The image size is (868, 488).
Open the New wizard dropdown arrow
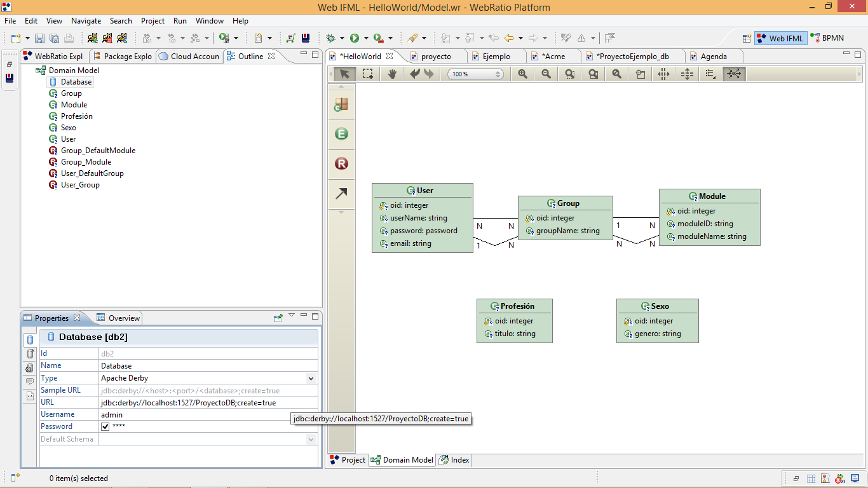pos(27,38)
